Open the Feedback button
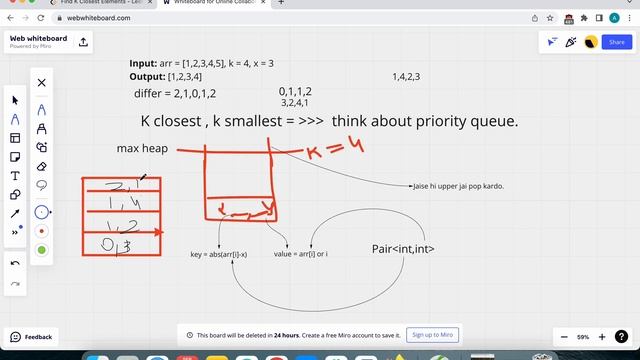Viewport: 640px width, 360px height. coord(31,337)
